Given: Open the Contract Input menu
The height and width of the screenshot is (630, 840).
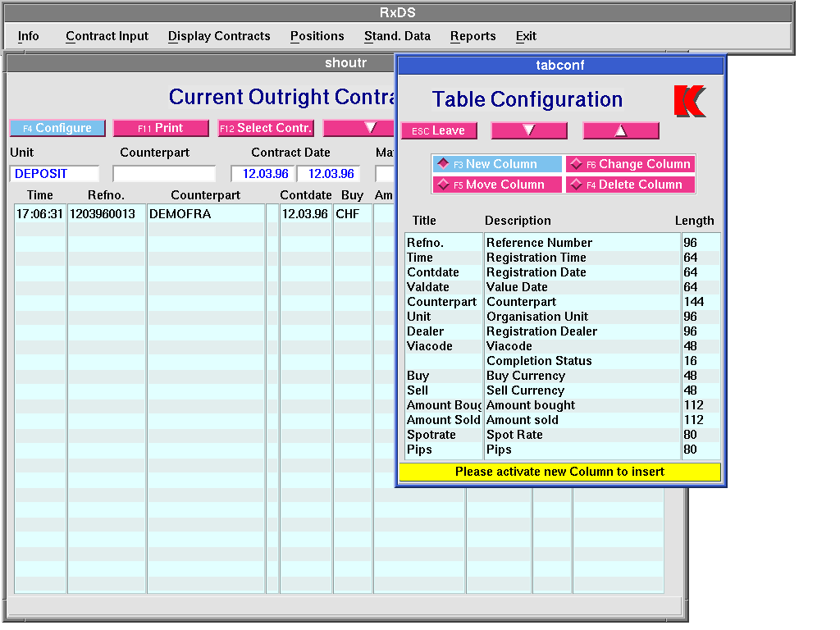Looking at the screenshot, I should pos(107,36).
